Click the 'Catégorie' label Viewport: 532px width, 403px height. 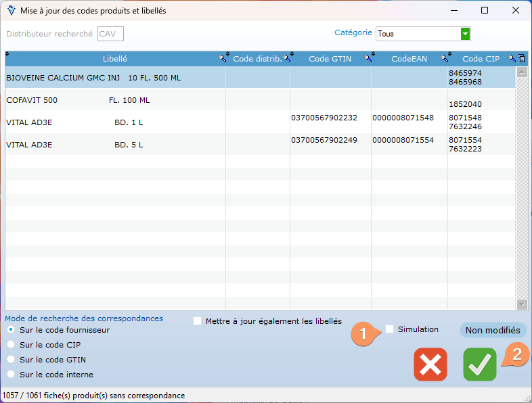coord(353,32)
